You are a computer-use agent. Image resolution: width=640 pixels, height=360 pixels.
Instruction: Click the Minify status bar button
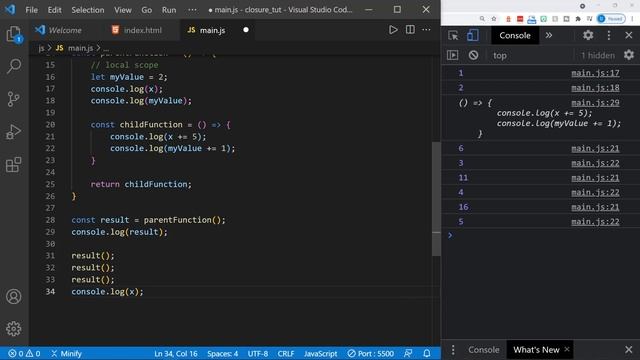coord(66,353)
